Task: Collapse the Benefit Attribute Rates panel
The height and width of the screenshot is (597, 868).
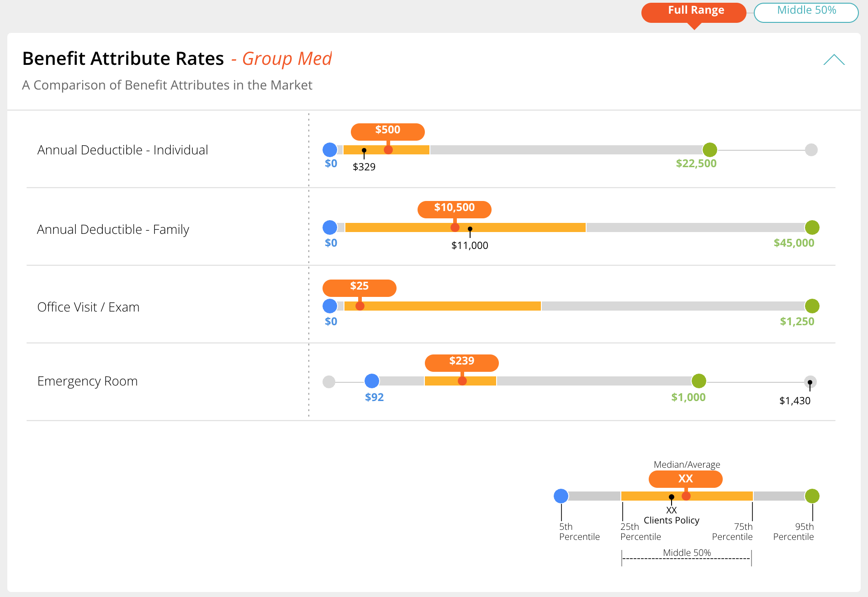Action: tap(834, 60)
